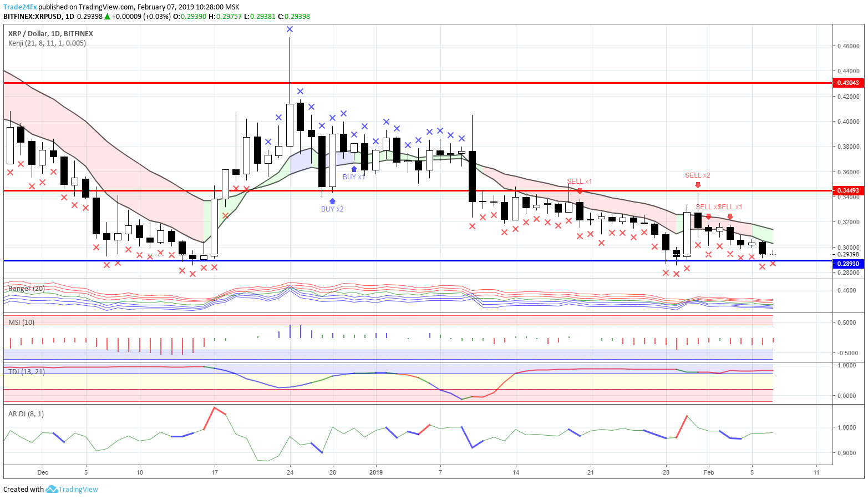This screenshot has height=499, width=868.
Task: Click the red sell arrow below SELL x2
Action: point(698,185)
